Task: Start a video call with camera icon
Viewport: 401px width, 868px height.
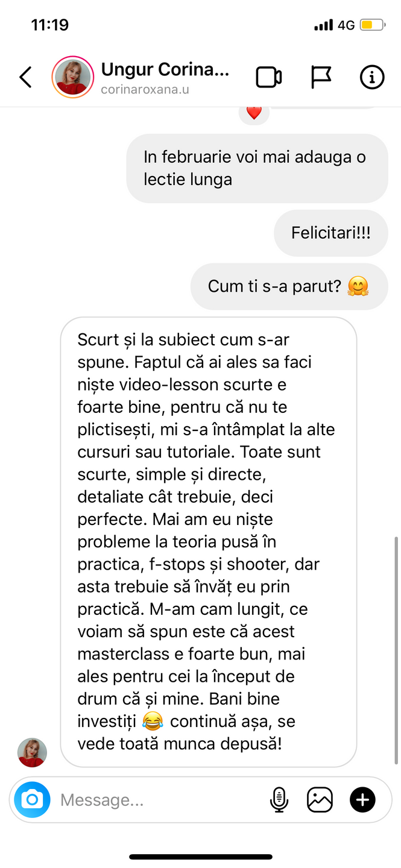Action: [x=269, y=77]
